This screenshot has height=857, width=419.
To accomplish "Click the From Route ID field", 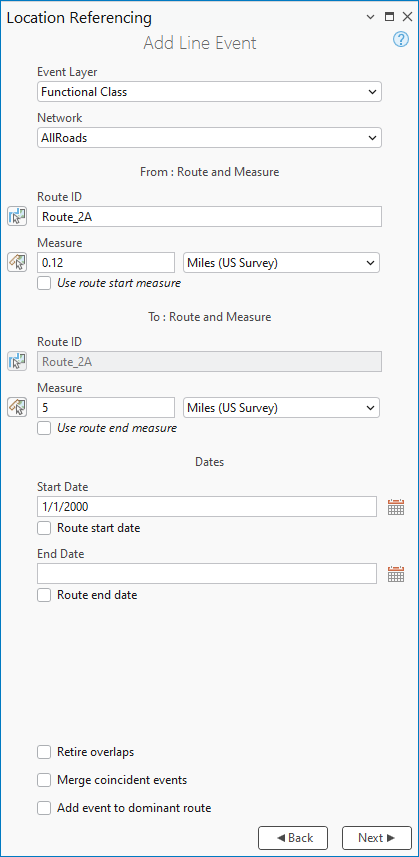I will pos(209,216).
